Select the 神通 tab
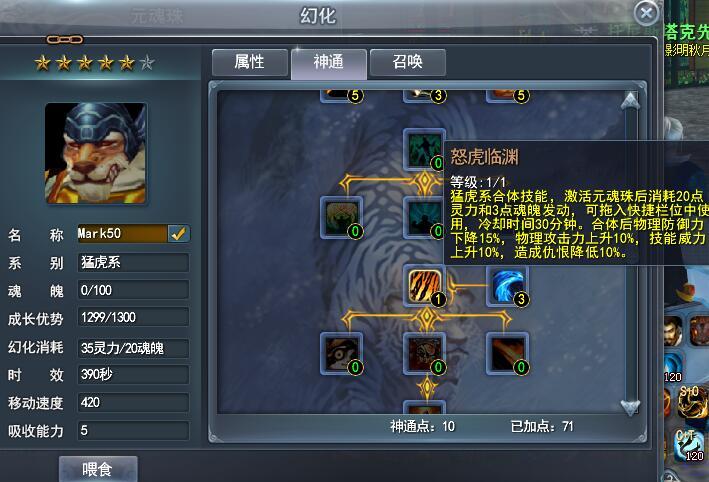Image resolution: width=709 pixels, height=482 pixels. pos(329,63)
